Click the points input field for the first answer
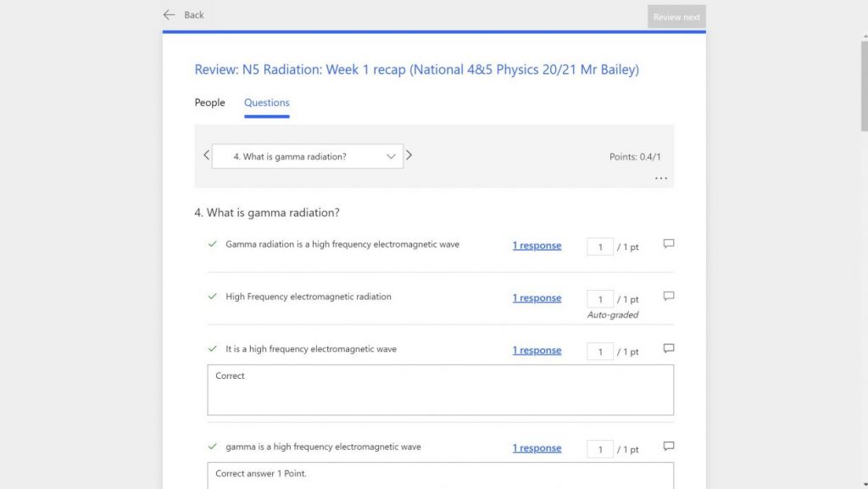Viewport: 868px width, 489px height. click(x=599, y=246)
